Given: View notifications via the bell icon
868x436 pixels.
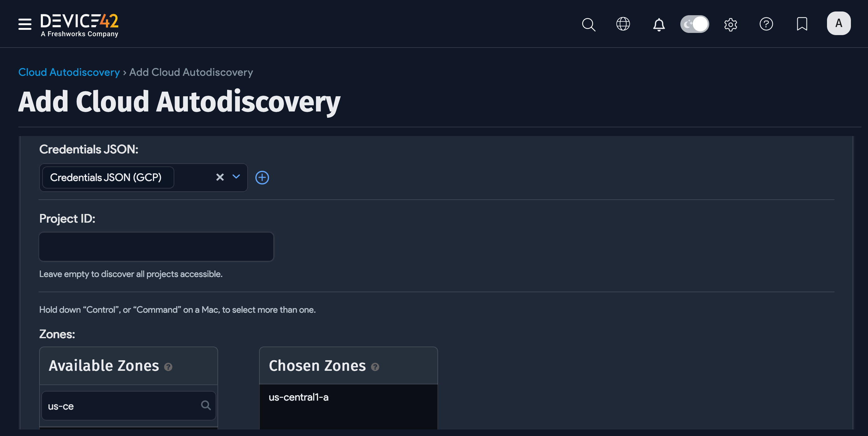Looking at the screenshot, I should pos(659,24).
